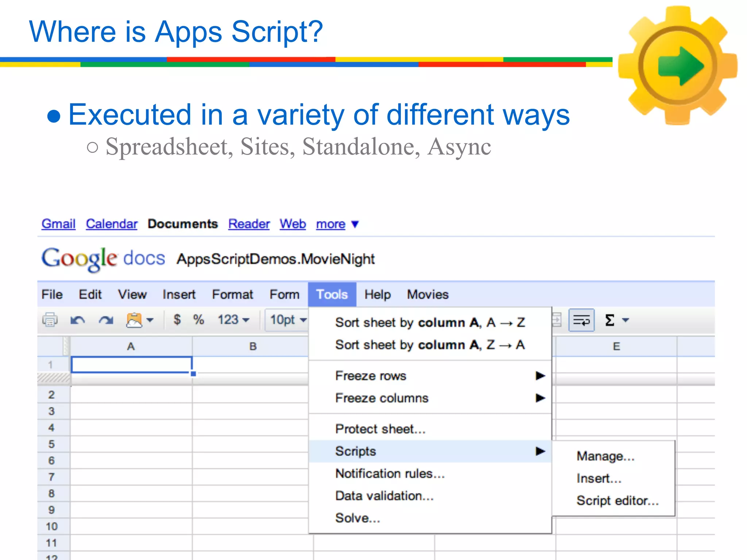Click the AppsScriptDemos.MovieNight document title
747x560 pixels.
(276, 259)
